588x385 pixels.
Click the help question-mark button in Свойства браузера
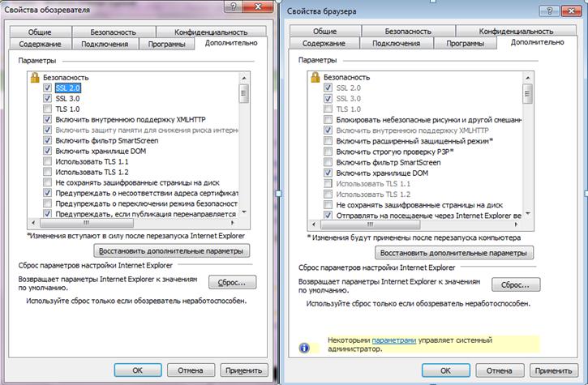550,11
